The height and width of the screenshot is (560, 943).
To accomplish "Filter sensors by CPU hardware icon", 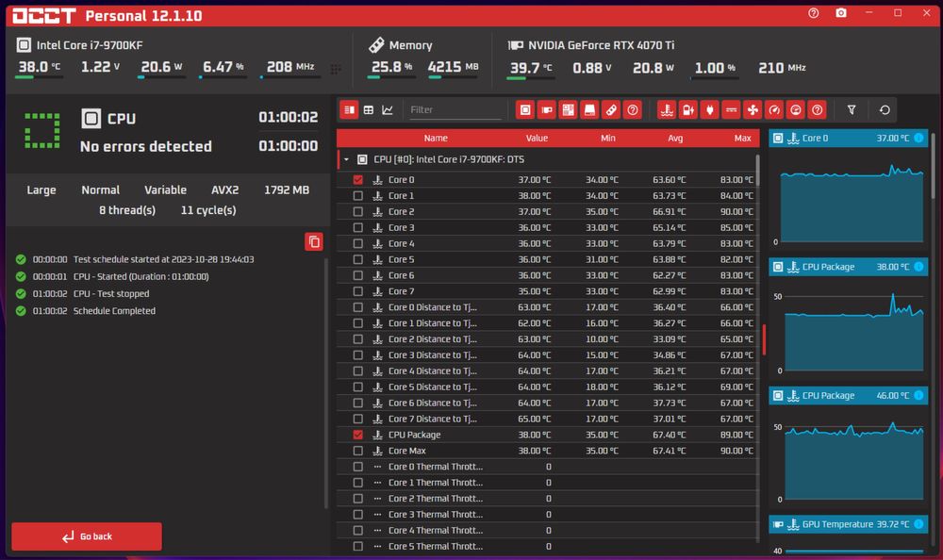I will [x=525, y=110].
